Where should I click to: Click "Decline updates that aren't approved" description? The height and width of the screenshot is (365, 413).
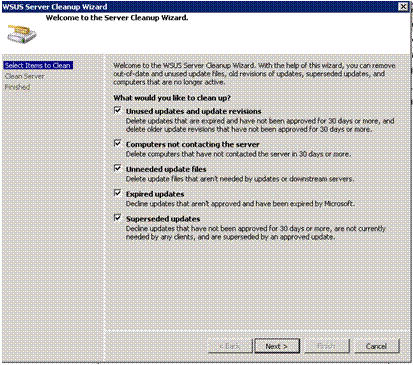(x=240, y=204)
